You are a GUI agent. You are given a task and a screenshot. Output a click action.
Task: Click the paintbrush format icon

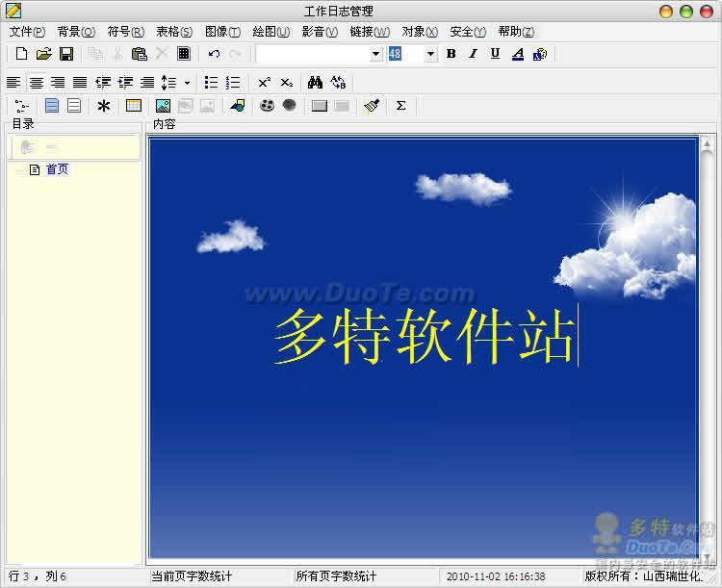point(372,106)
